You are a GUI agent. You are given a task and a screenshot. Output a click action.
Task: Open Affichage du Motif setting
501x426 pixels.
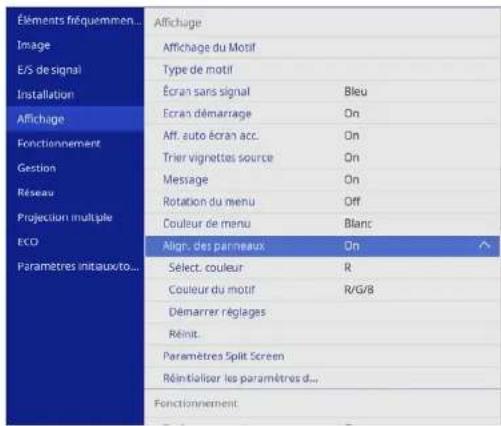click(x=209, y=47)
